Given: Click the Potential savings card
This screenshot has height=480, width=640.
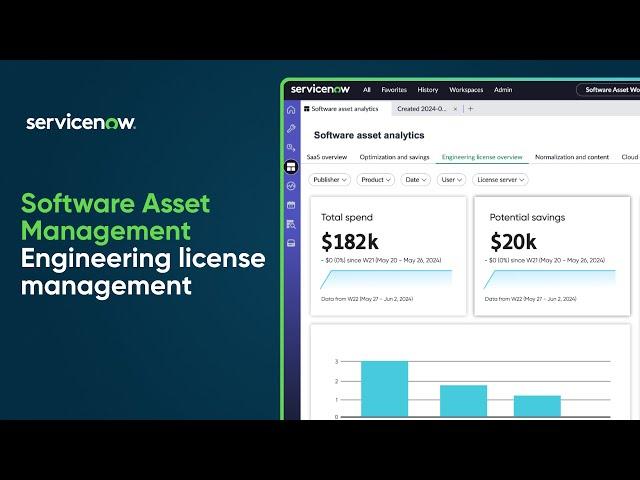Looking at the screenshot, I should 552,256.
